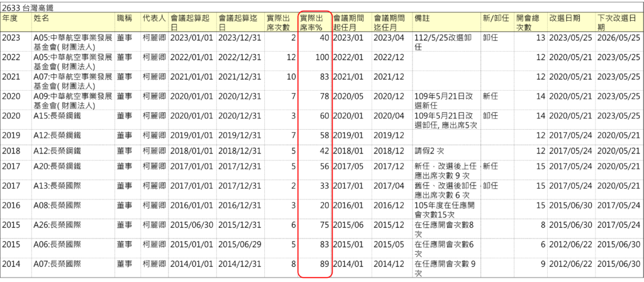644x282 pixels.
Task: Select the 實際出席次數 column header
Action: [280, 23]
